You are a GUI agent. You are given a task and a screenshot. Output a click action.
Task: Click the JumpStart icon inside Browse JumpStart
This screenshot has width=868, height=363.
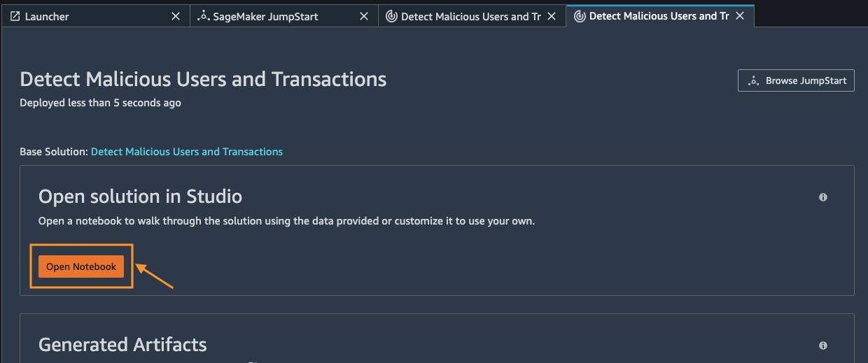click(x=754, y=81)
